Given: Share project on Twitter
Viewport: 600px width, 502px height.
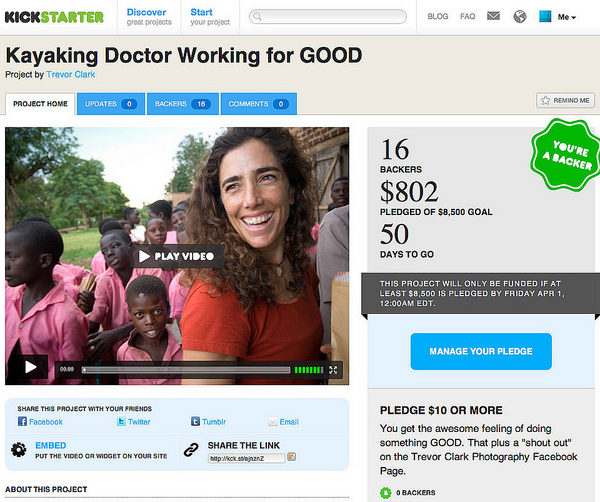Looking at the screenshot, I should pos(134,422).
